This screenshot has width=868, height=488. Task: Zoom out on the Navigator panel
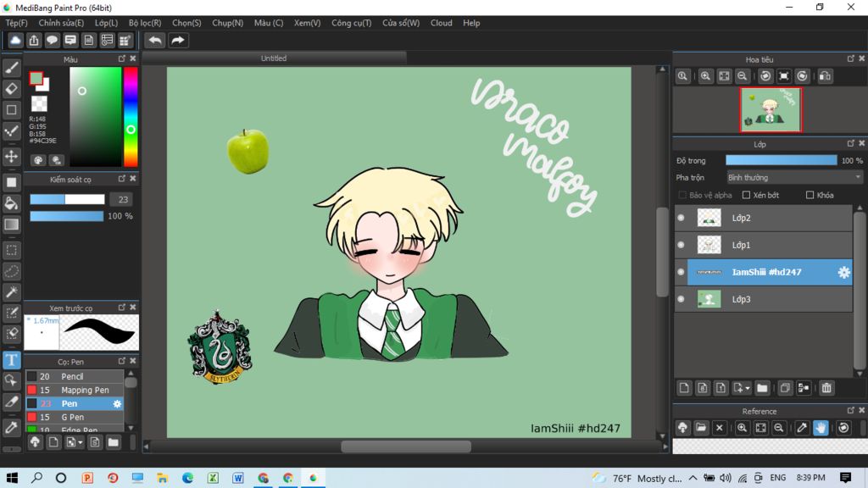point(743,76)
